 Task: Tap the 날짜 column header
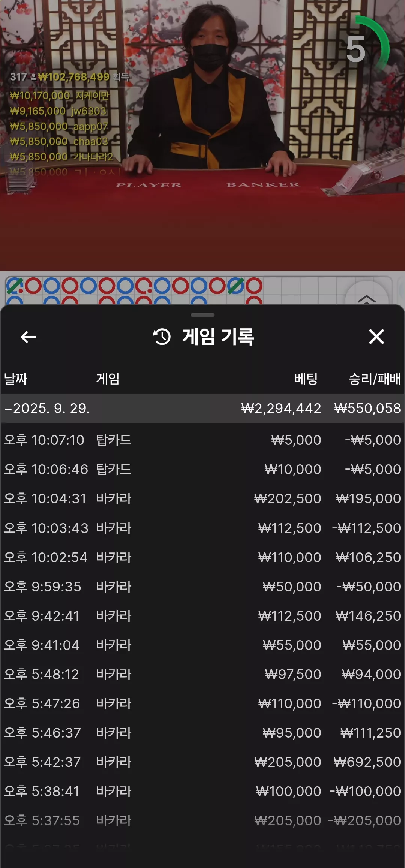pos(16,379)
